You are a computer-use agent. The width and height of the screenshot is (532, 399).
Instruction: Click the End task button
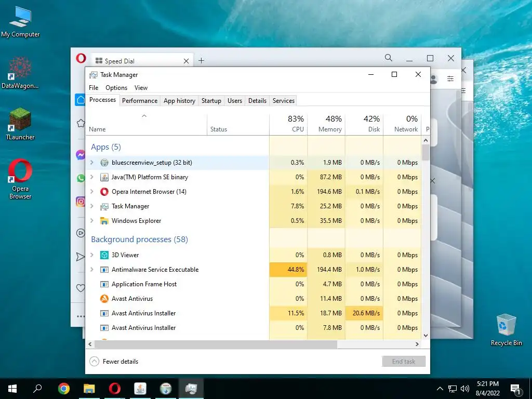click(x=404, y=362)
